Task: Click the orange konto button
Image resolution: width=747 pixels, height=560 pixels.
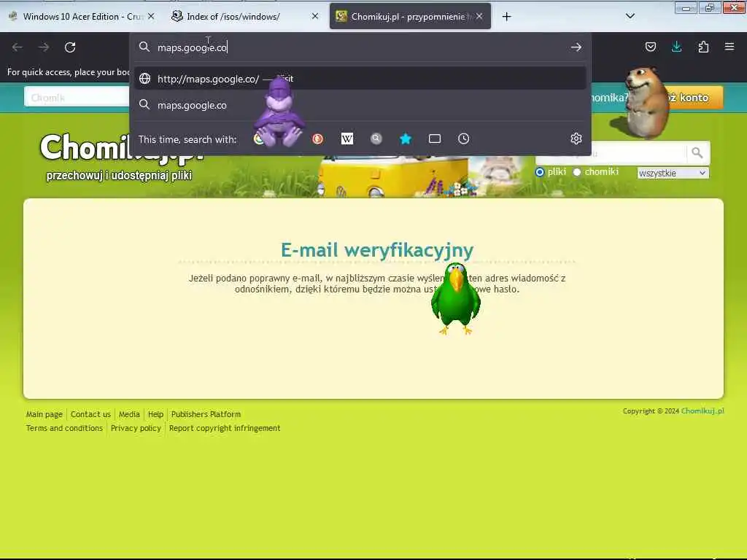Action: coord(694,98)
